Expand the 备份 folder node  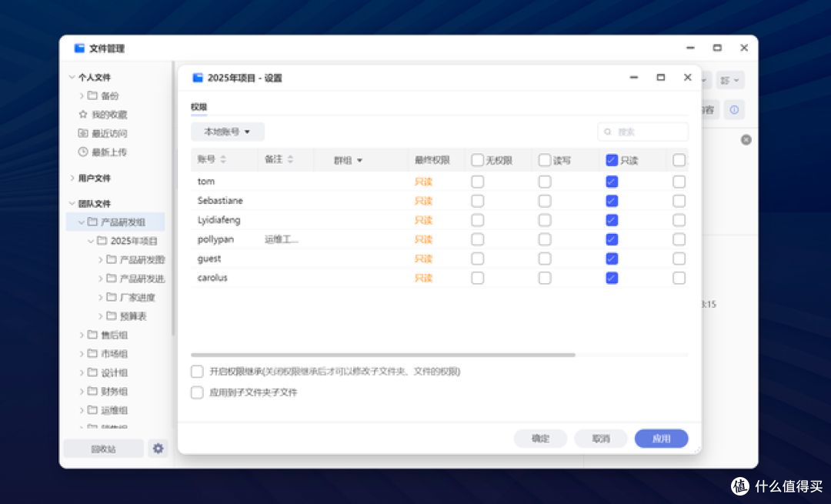pyautogui.click(x=81, y=96)
